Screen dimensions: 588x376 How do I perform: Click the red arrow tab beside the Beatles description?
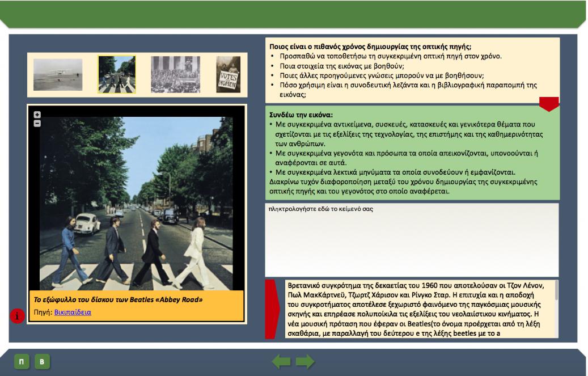coord(273,309)
